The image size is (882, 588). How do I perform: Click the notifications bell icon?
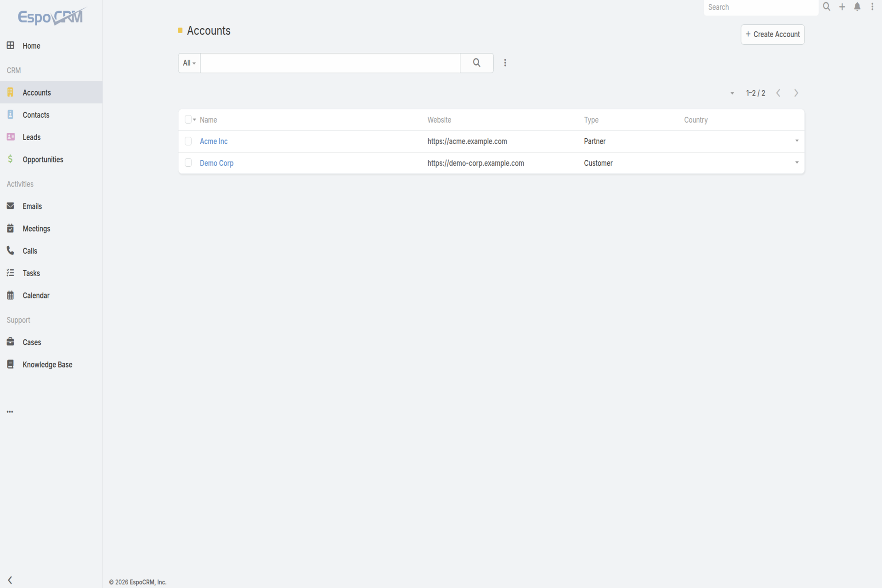(857, 7)
